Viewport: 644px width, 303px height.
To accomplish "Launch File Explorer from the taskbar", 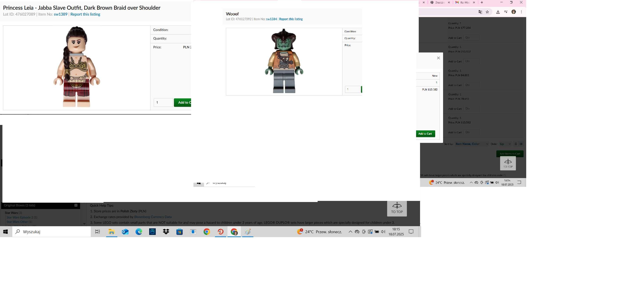I will tap(111, 232).
